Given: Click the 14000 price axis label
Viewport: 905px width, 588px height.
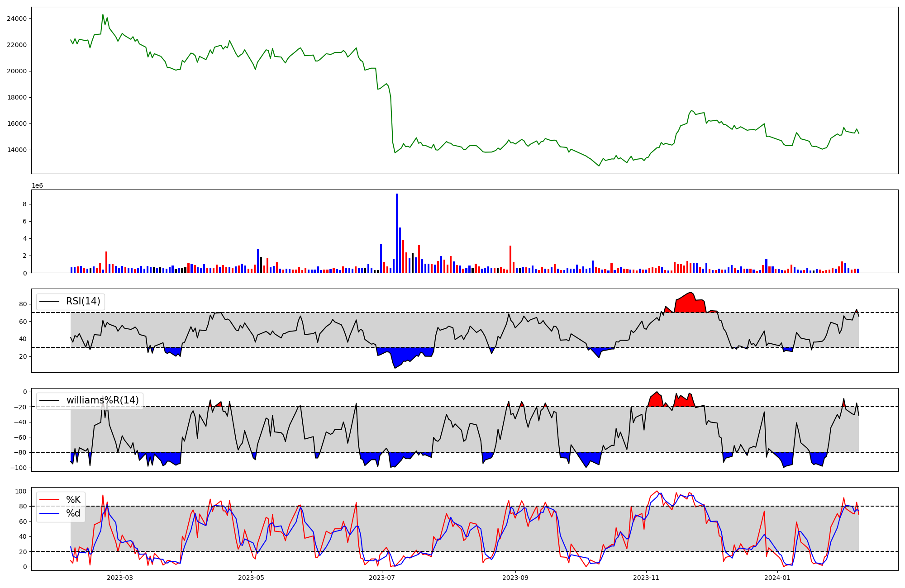Looking at the screenshot, I should click(16, 150).
